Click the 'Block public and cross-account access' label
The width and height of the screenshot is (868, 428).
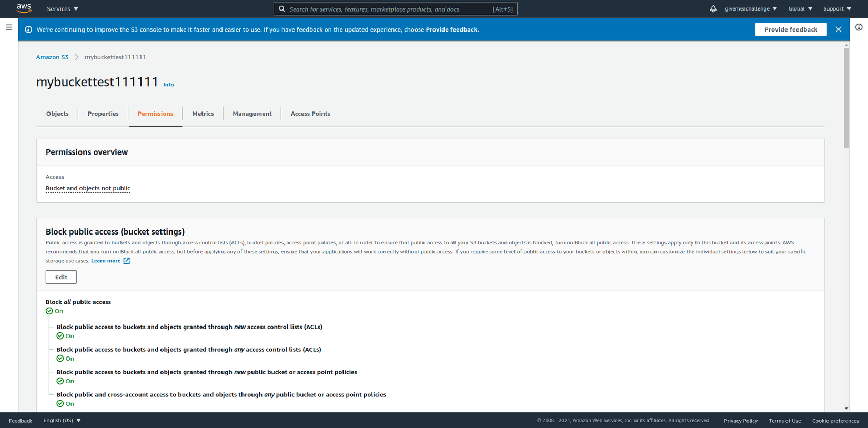[x=221, y=395]
